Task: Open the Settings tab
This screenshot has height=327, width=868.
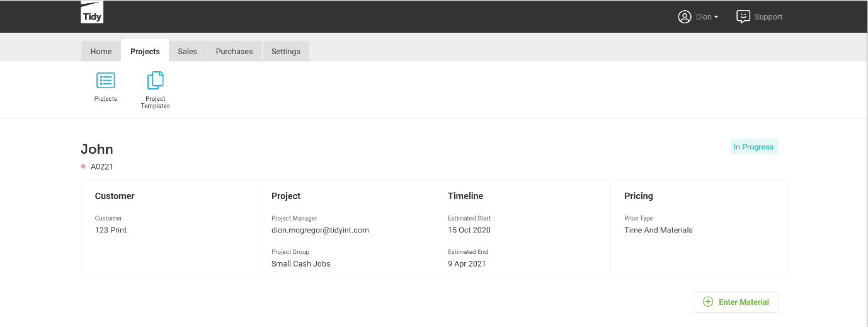Action: click(285, 52)
